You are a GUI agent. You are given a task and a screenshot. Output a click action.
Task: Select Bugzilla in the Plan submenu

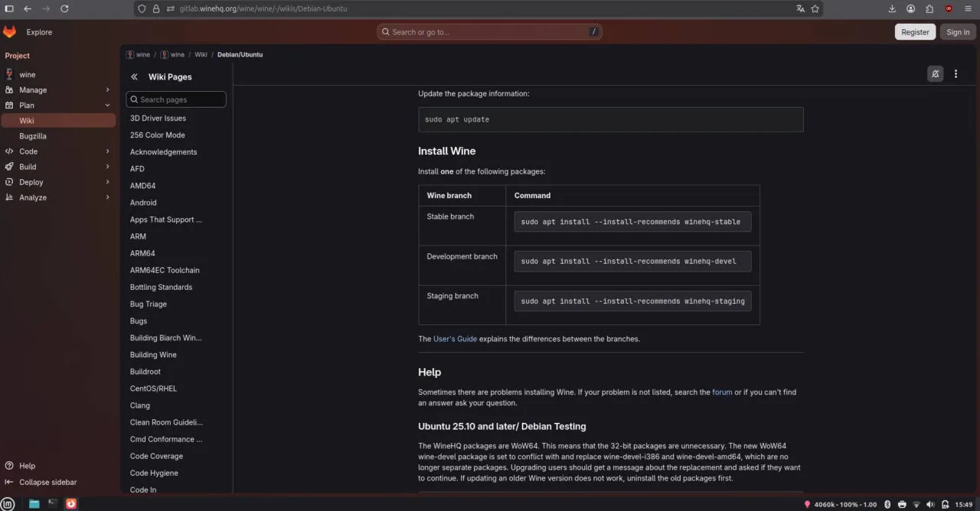[x=58, y=135]
